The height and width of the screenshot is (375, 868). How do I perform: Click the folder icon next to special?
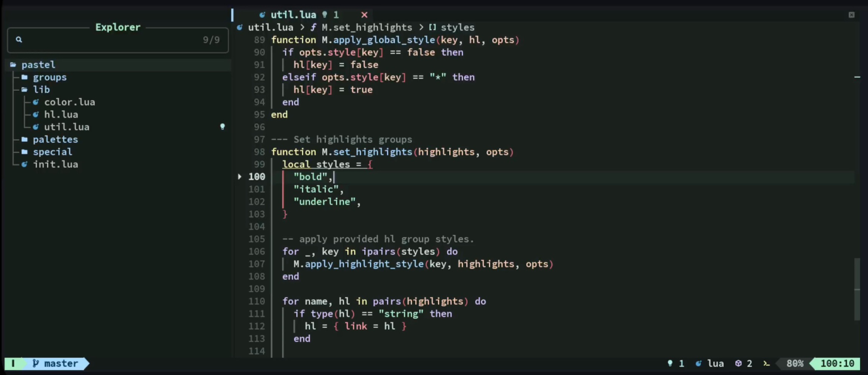(x=25, y=152)
